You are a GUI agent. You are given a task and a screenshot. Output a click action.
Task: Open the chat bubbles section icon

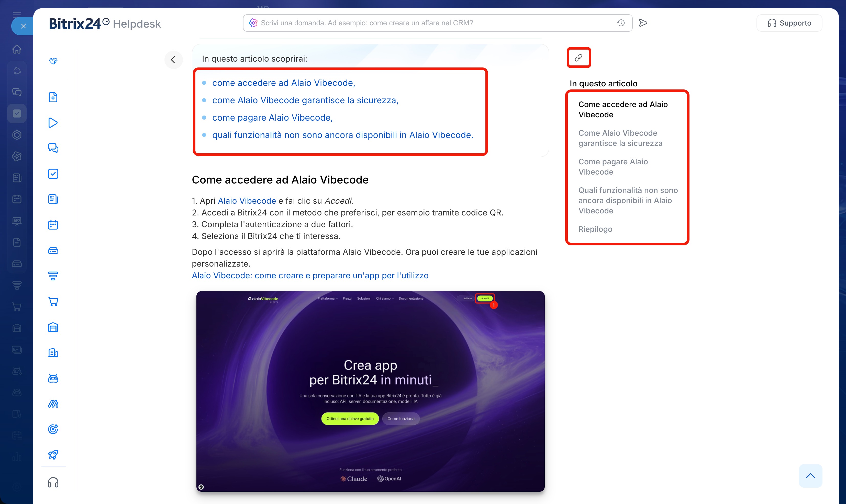[x=53, y=148]
